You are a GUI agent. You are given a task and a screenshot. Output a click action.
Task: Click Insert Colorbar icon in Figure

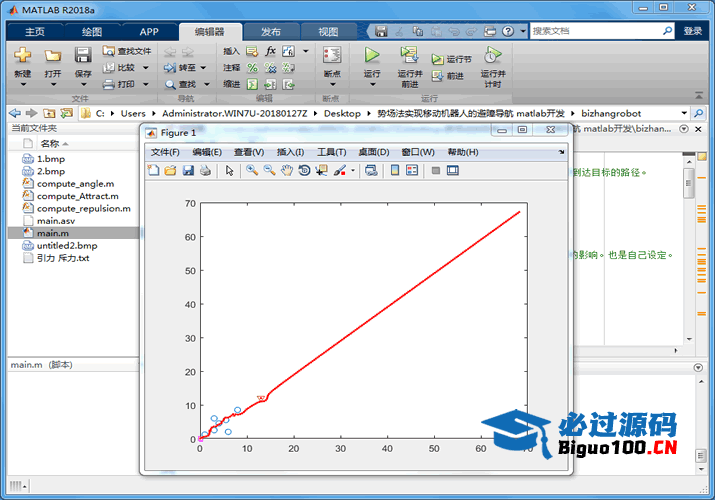(395, 170)
